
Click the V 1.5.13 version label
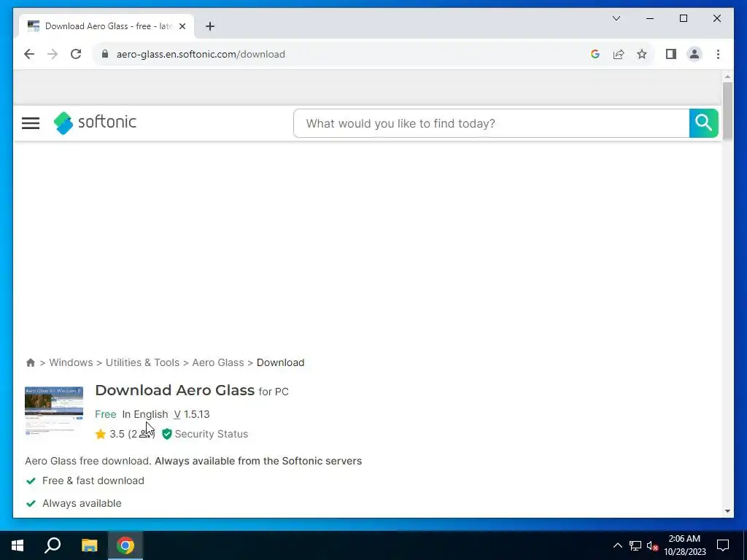pos(192,414)
